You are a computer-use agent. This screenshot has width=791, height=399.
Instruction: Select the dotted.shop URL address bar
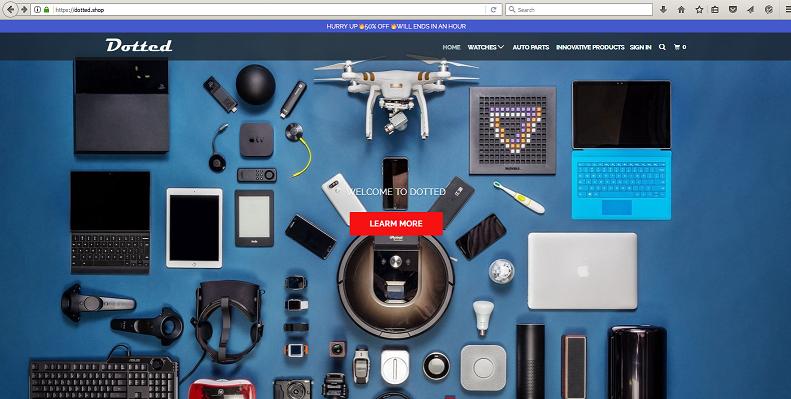click(267, 10)
